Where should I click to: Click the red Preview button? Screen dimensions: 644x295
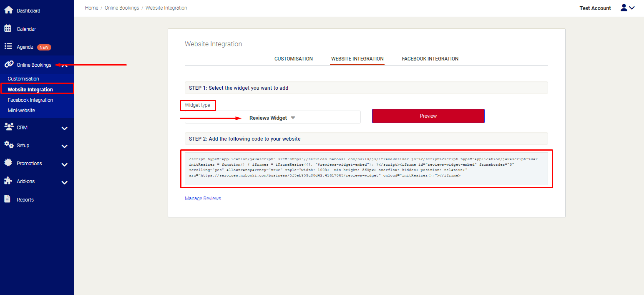(428, 116)
